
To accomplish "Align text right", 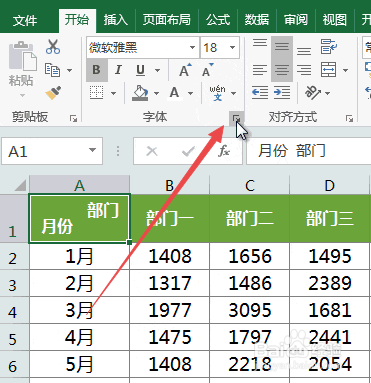I will click(304, 70).
